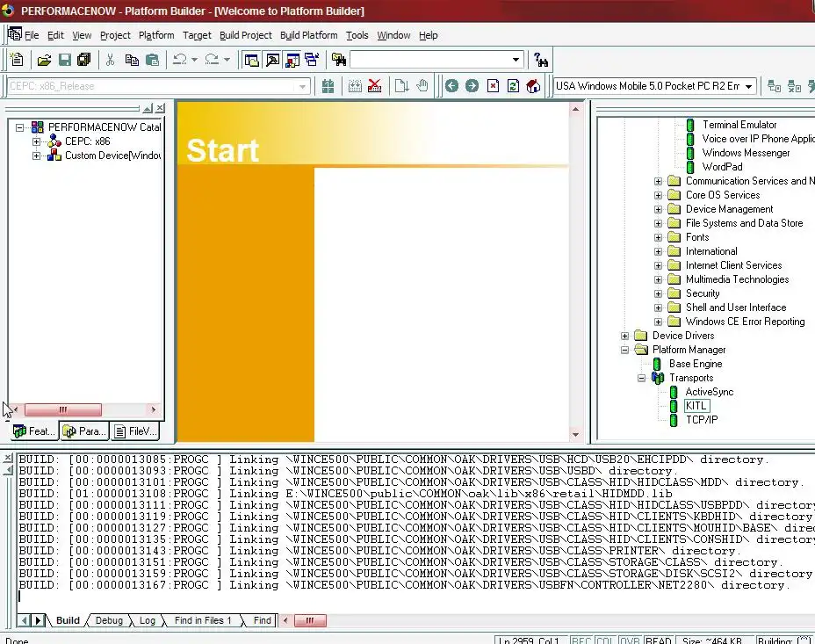Select the TCP/IP transport item

[x=701, y=420]
